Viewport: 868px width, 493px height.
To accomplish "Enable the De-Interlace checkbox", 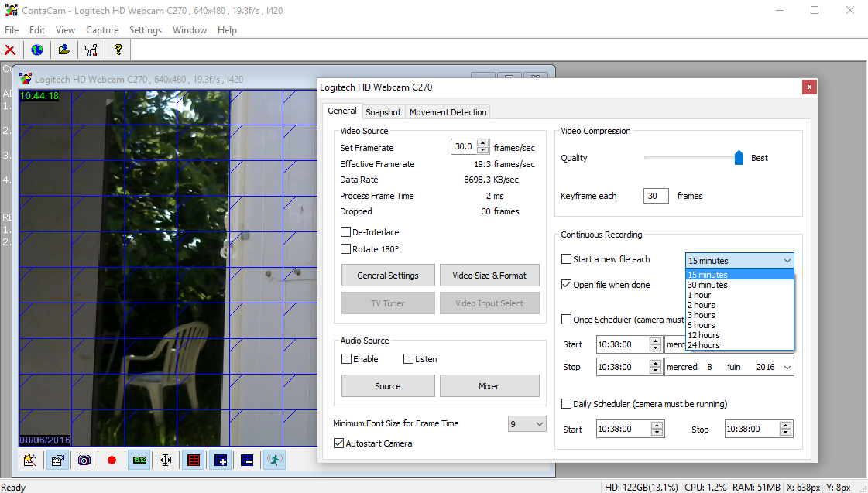I will point(345,232).
